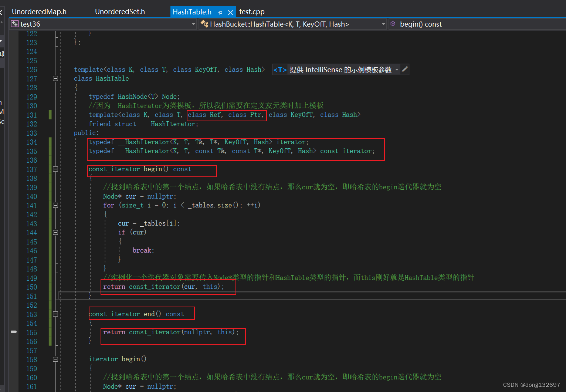The height and width of the screenshot is (392, 566).
Task: Collapse the const begin() function at line 137
Action: [55, 169]
